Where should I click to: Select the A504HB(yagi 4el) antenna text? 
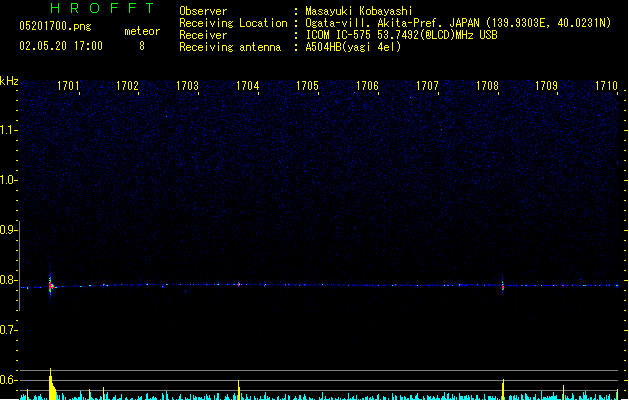tap(353, 47)
